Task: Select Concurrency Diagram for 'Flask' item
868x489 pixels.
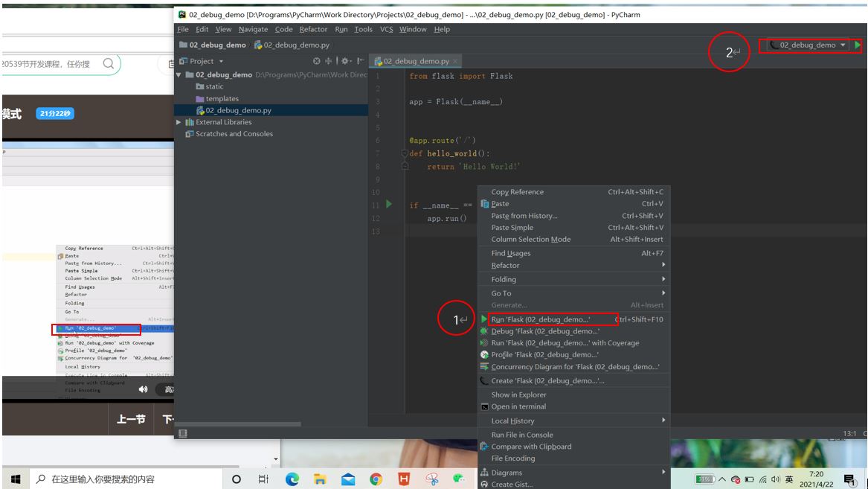Action: click(x=574, y=367)
